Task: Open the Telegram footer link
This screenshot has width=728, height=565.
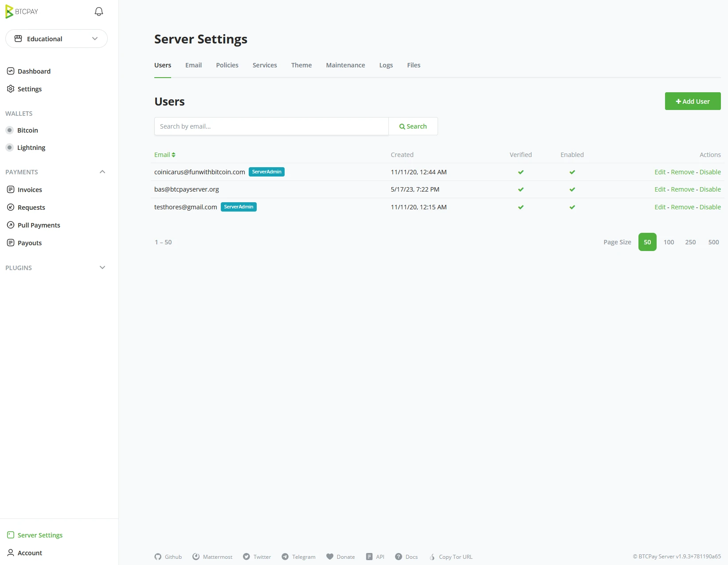Action: point(298,557)
